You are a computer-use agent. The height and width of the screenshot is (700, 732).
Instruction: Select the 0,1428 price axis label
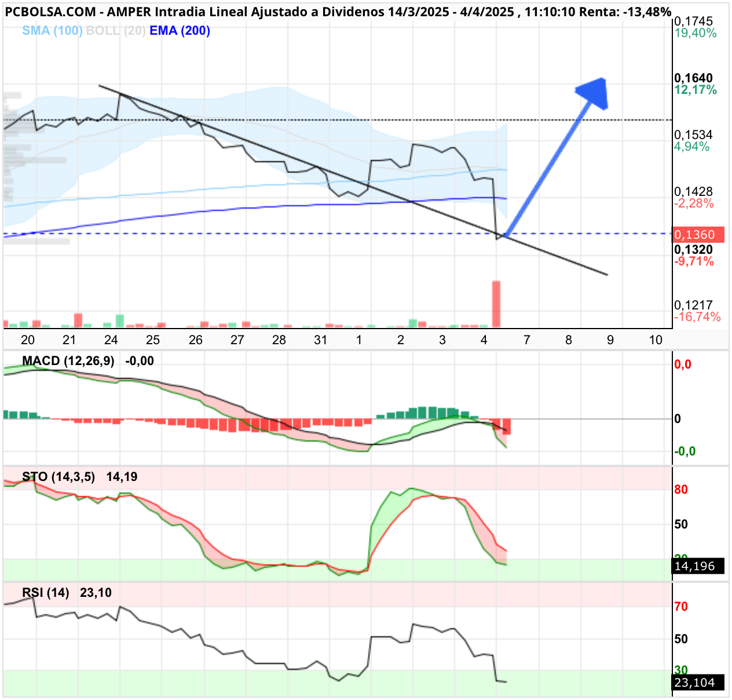tap(693, 192)
